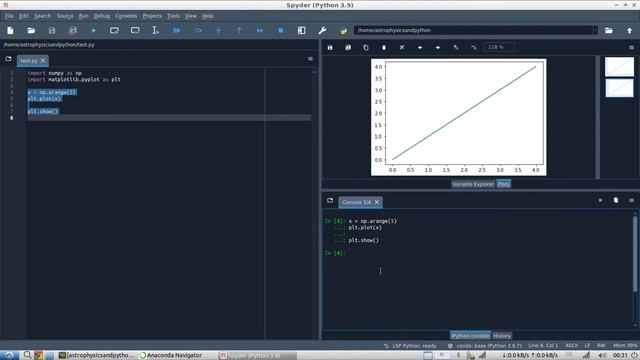
Task: Run the current cell
Action: pos(114,31)
